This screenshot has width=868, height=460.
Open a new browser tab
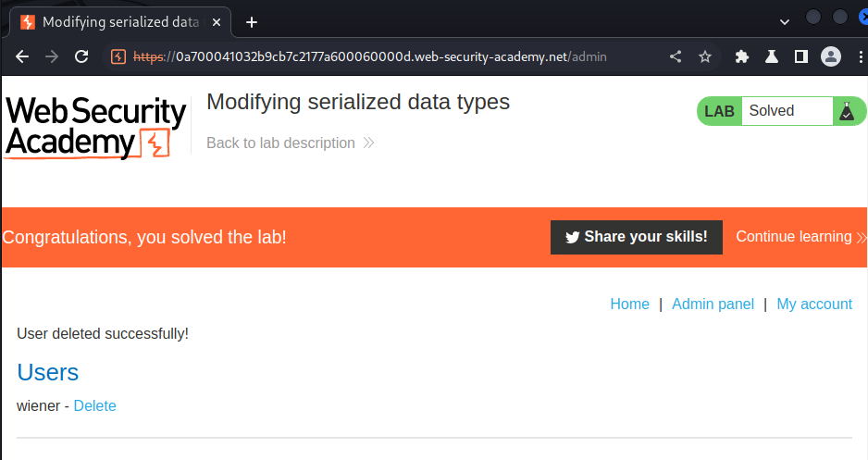[252, 21]
